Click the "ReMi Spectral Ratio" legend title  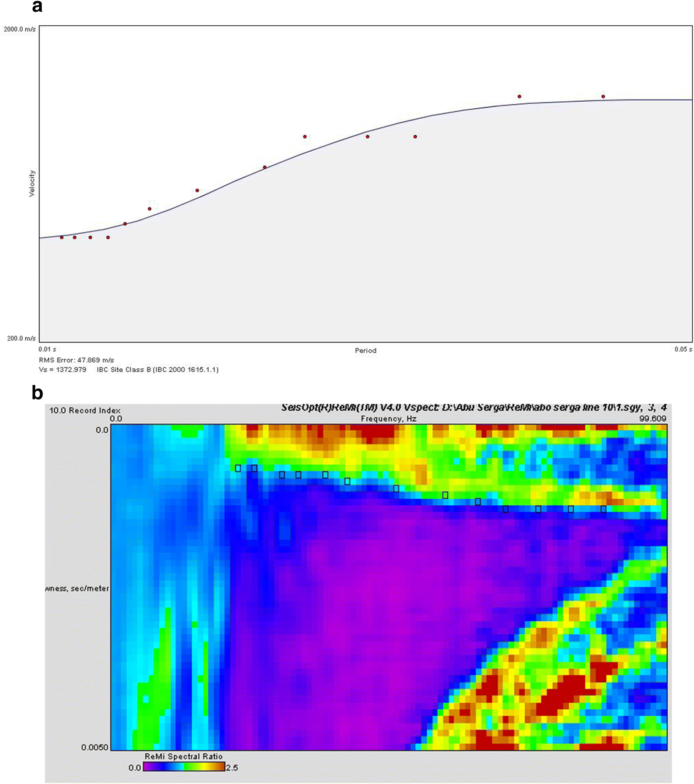coord(184,757)
